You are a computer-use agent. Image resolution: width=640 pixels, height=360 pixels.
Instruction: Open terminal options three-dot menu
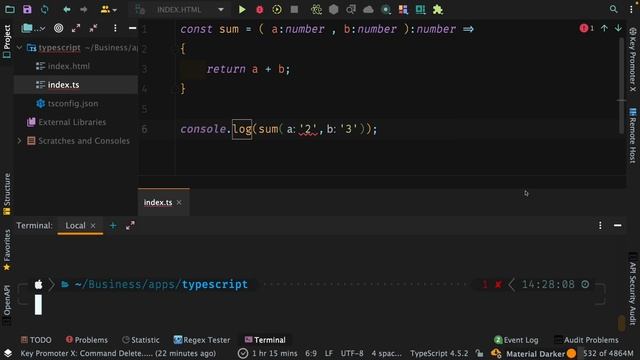600,225
